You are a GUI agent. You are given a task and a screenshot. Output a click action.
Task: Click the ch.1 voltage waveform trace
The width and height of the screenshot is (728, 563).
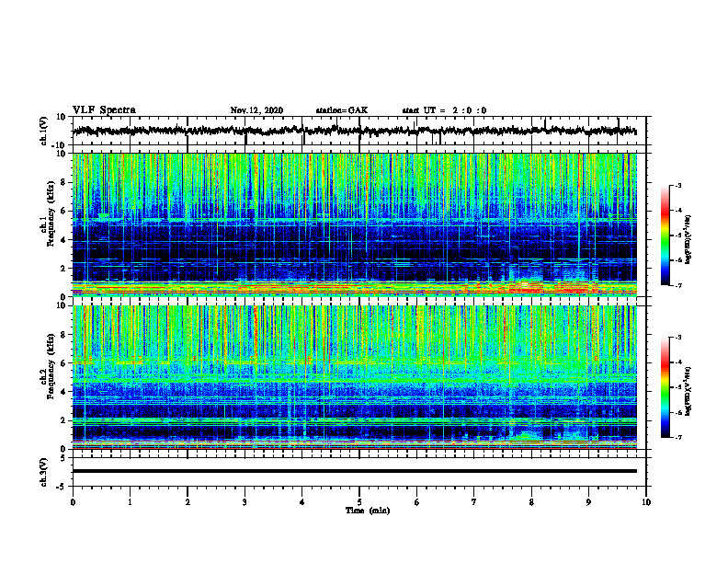(354, 131)
